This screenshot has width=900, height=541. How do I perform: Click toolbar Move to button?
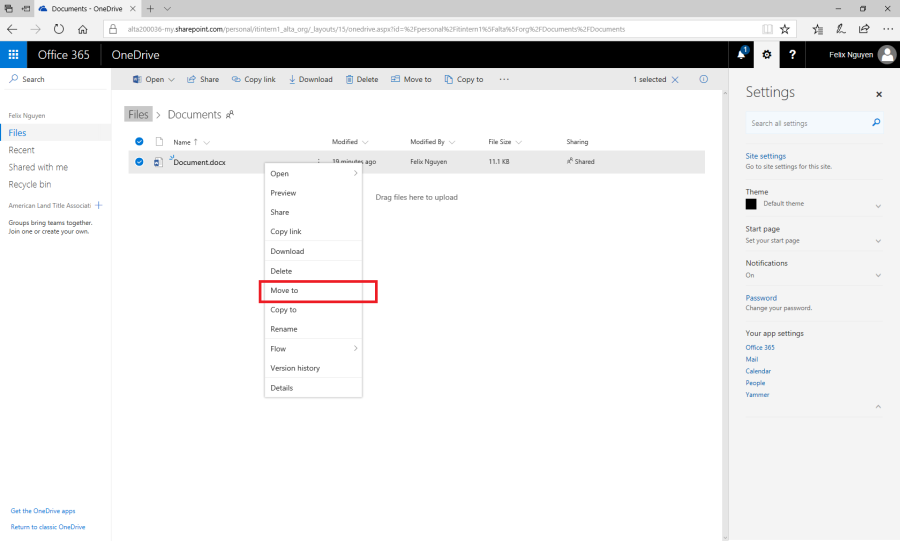(411, 79)
